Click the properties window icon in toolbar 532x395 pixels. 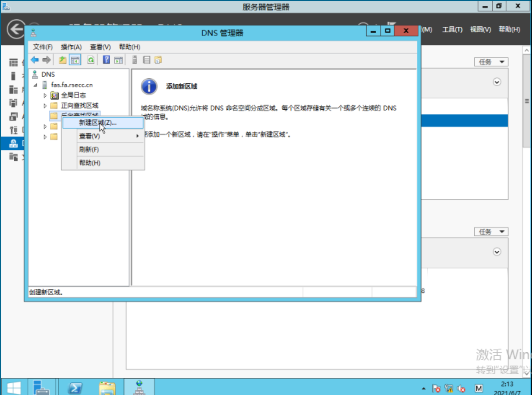[x=119, y=60]
